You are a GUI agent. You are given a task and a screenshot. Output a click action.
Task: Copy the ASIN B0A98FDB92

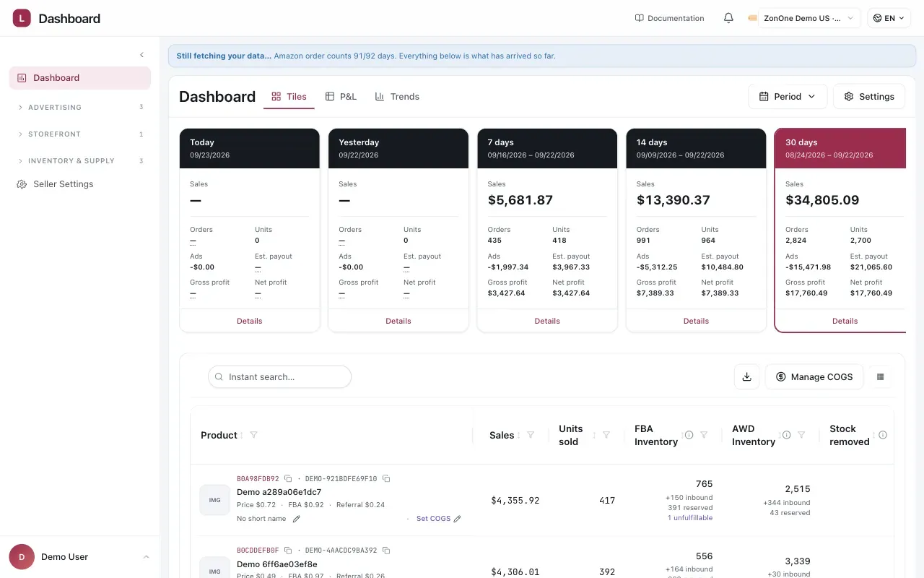[288, 479]
